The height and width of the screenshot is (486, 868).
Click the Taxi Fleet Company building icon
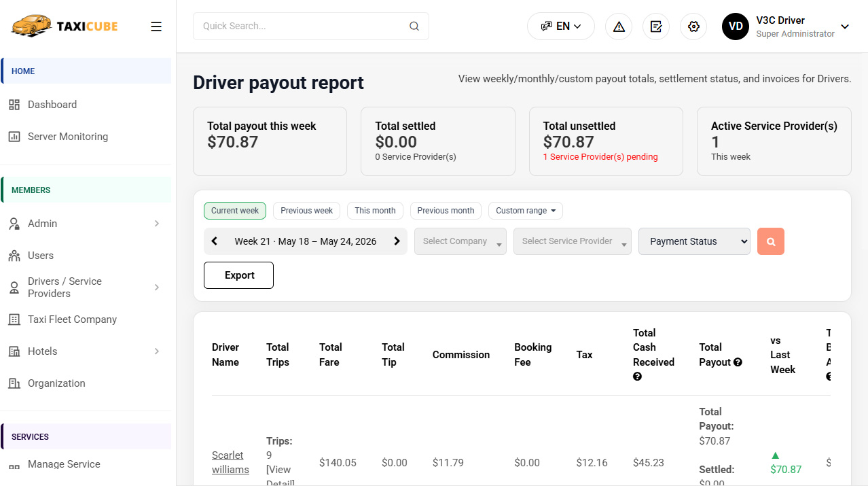click(14, 319)
